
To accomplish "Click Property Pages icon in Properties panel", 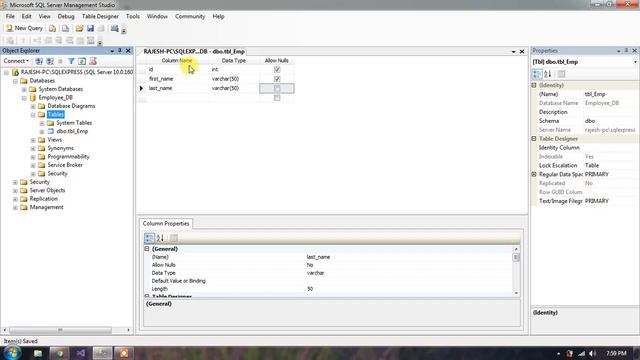I will (562, 74).
